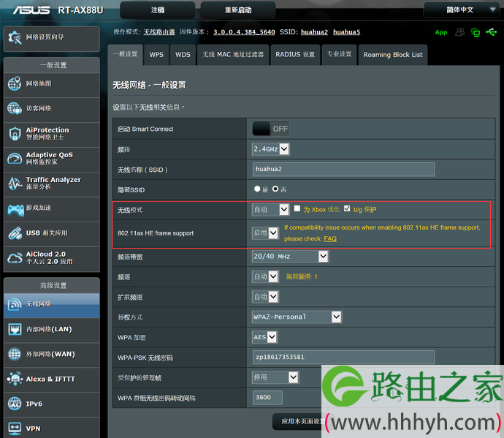The image size is (504, 438).
Task: Click the Reboot (重新启动) button
Action: (x=238, y=10)
